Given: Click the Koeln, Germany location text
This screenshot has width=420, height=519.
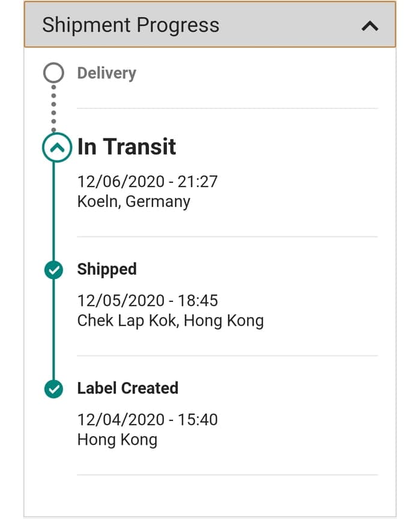Looking at the screenshot, I should [x=133, y=201].
